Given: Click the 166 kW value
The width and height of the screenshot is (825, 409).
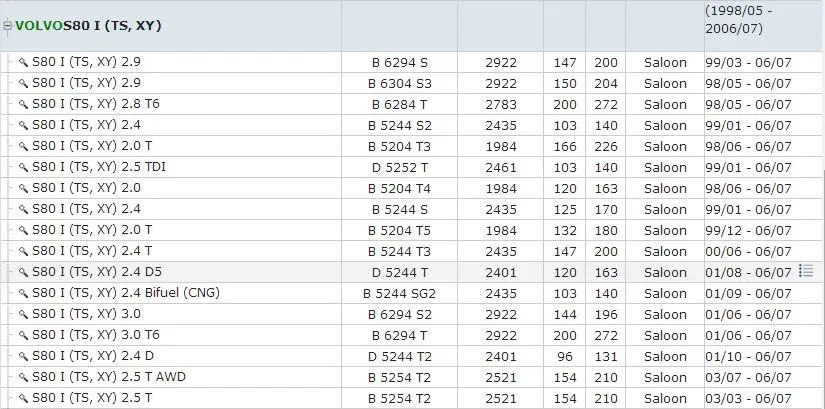Looking at the screenshot, I should click(x=565, y=147).
